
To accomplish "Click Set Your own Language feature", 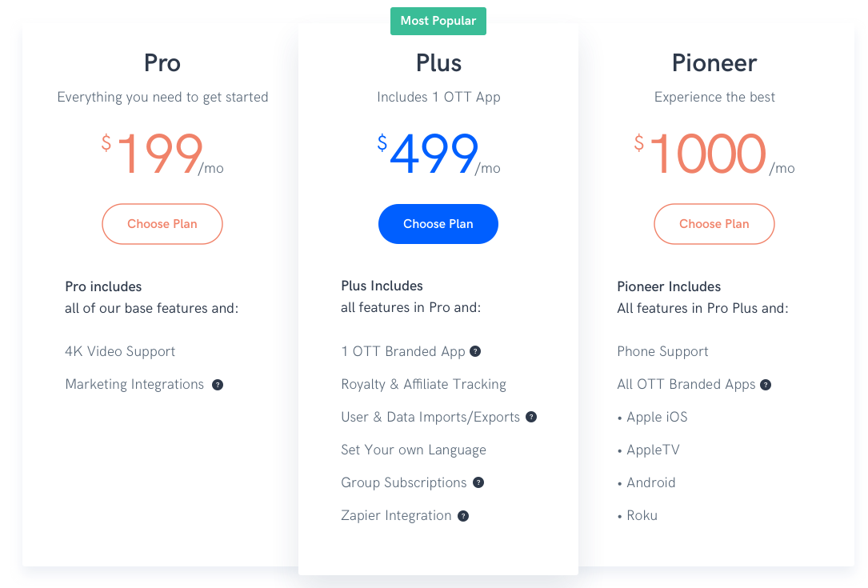I will [x=414, y=450].
